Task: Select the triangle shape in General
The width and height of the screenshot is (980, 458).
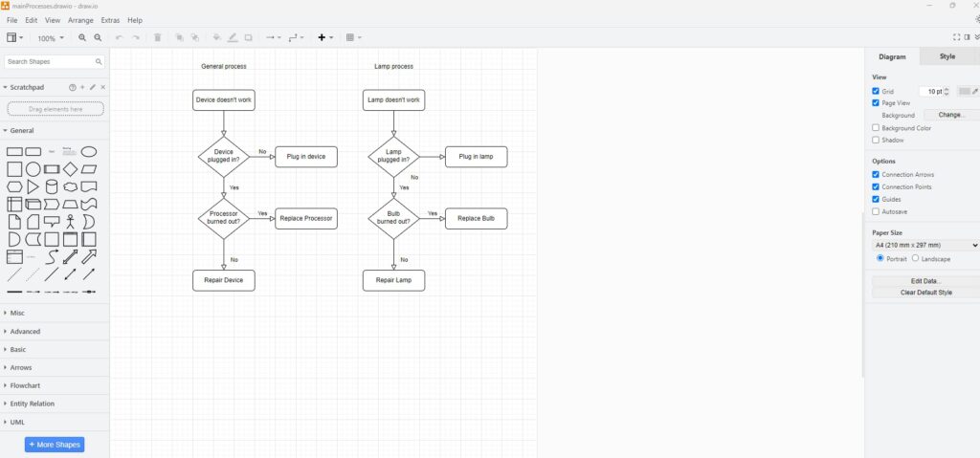Action: click(33, 186)
